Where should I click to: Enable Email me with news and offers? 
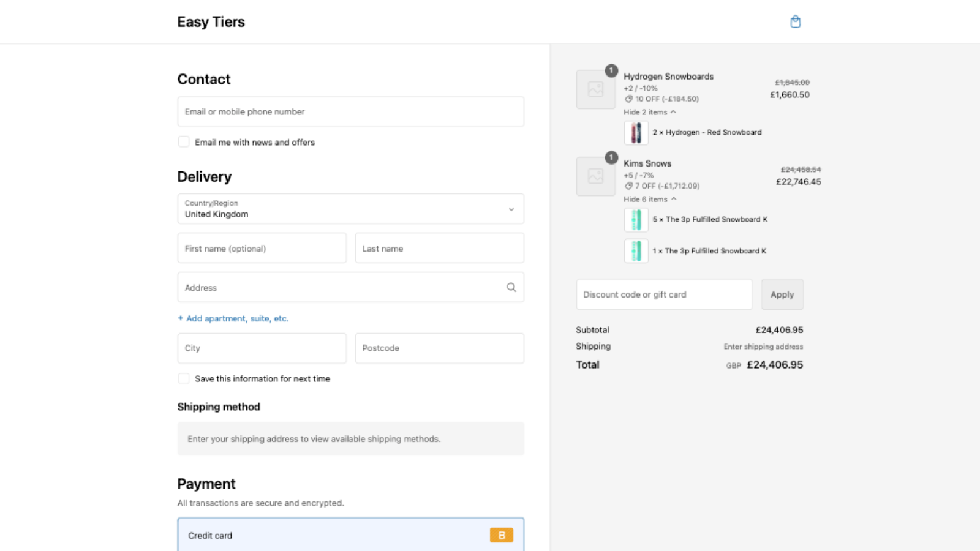tap(183, 141)
